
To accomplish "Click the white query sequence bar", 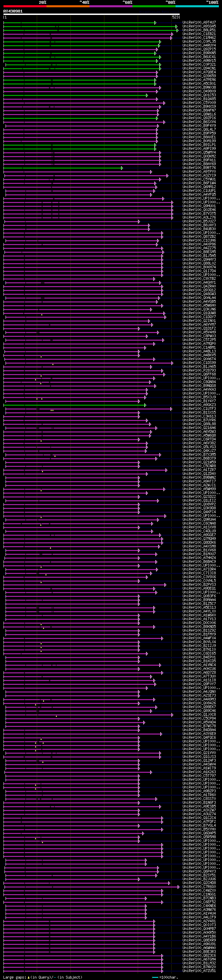I will point(92,14).
